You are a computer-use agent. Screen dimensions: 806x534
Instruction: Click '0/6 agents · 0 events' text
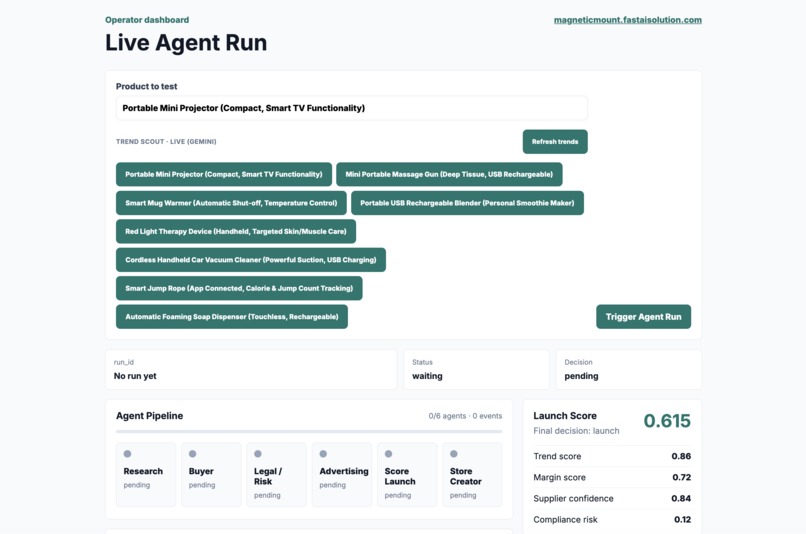click(x=465, y=416)
